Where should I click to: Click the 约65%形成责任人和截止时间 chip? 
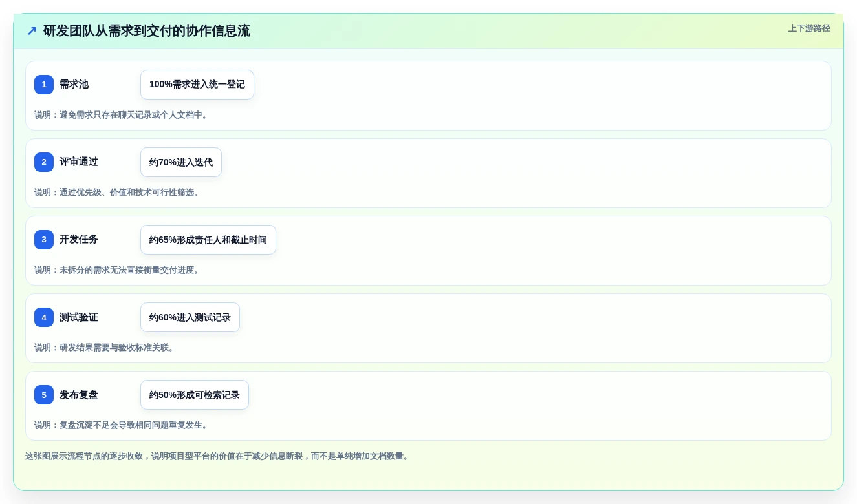pos(208,240)
